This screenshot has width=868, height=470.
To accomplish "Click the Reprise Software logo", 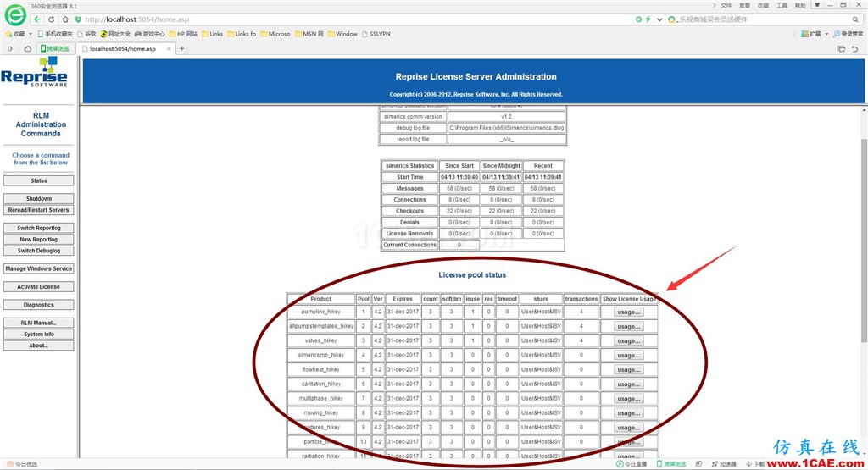I will [x=34, y=72].
